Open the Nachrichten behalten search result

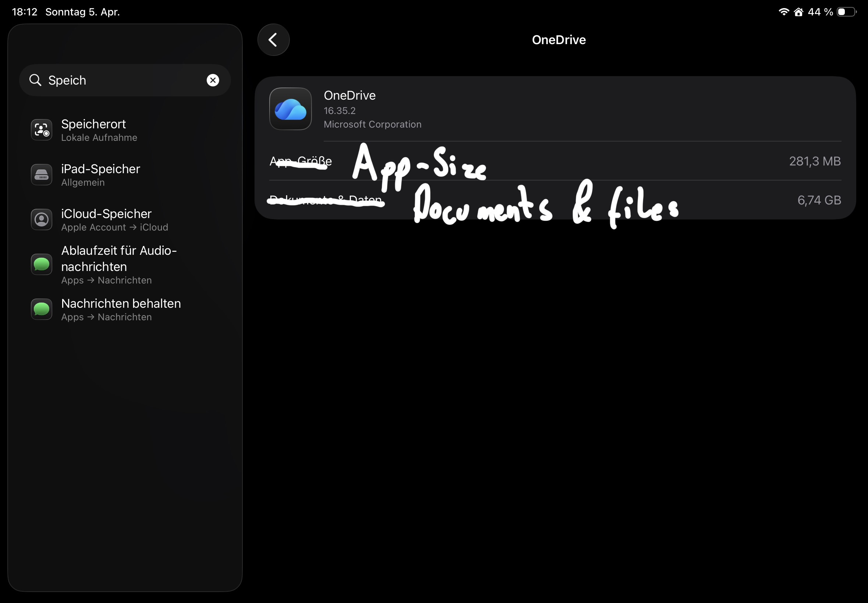125,310
